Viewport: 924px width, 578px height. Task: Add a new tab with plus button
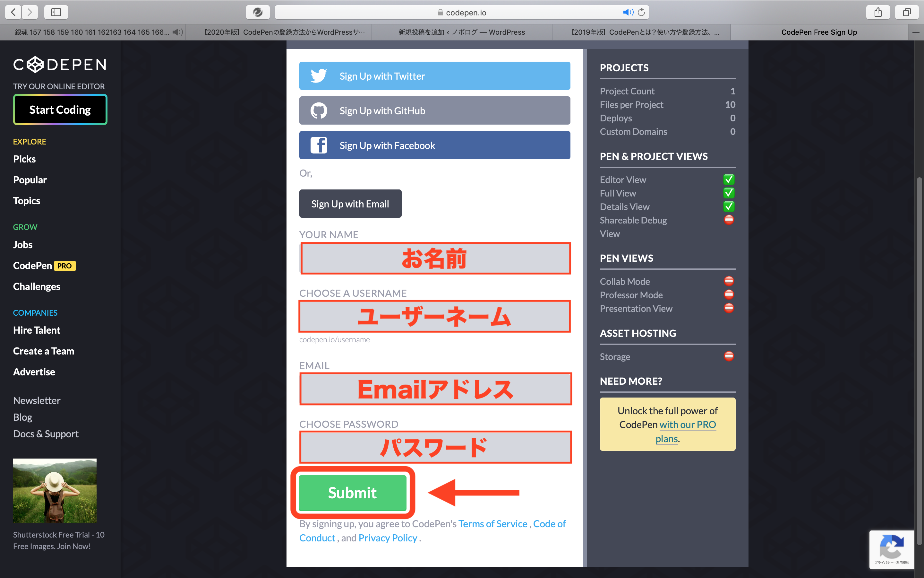pyautogui.click(x=916, y=32)
